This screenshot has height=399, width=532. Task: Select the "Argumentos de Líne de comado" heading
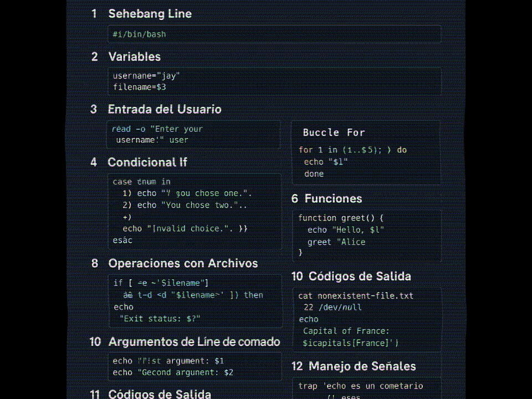194,341
